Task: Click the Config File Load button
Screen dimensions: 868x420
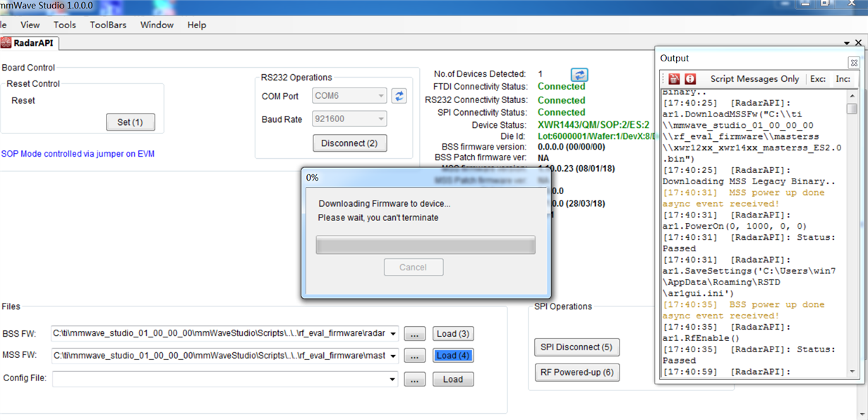Action: point(453,379)
